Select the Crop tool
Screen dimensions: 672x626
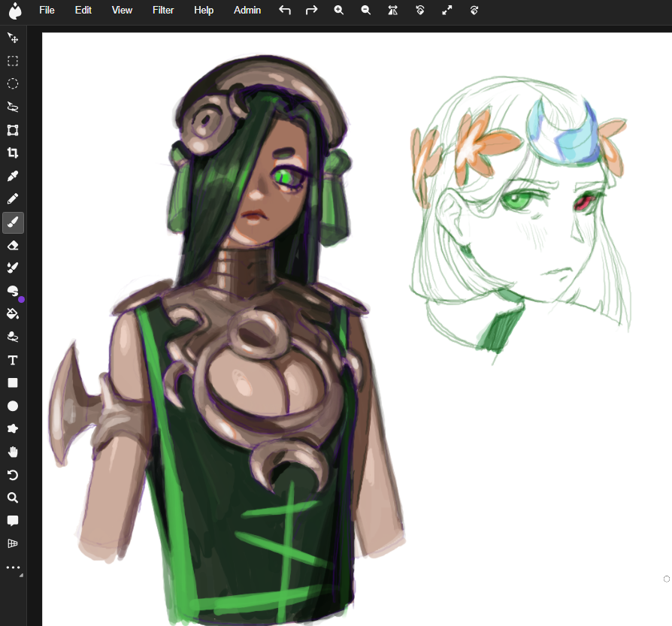coord(13,153)
